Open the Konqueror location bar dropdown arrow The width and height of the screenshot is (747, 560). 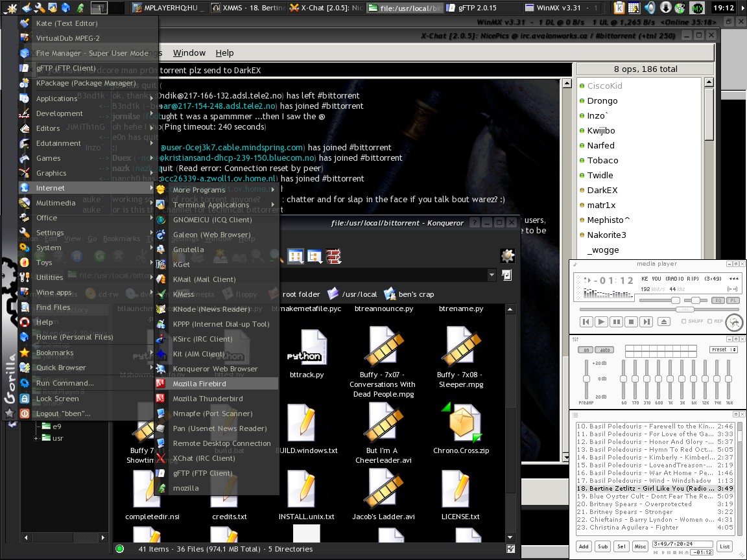pos(492,275)
